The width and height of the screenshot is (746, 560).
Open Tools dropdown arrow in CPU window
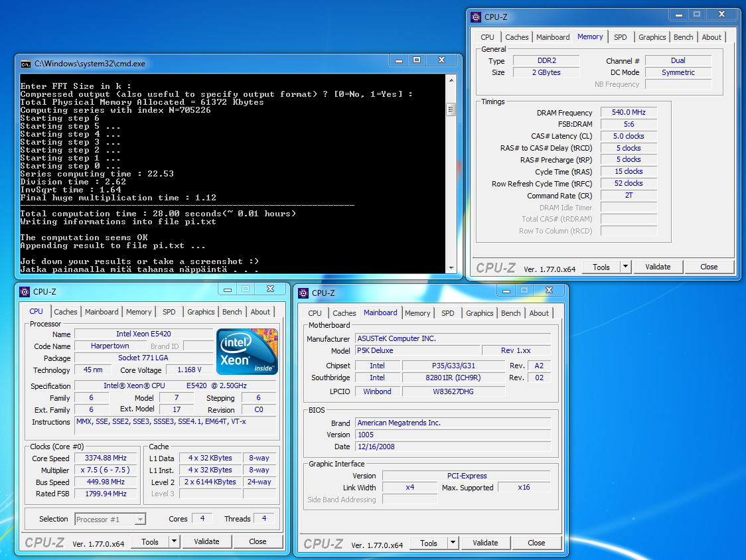pyautogui.click(x=174, y=541)
